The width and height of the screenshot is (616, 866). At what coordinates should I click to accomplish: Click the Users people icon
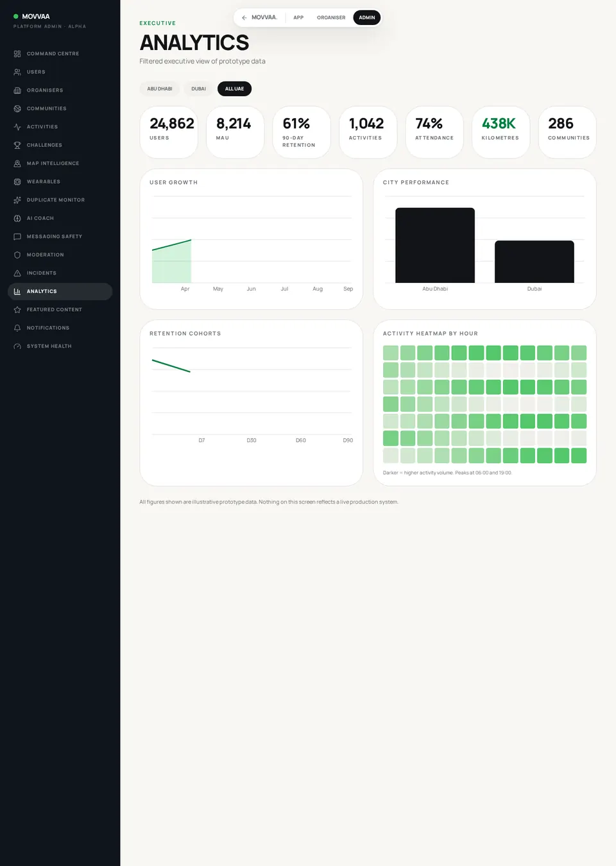coord(17,72)
